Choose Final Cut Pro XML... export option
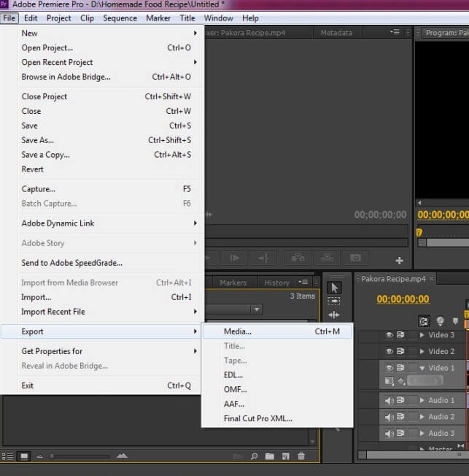The width and height of the screenshot is (469, 476). [x=277, y=418]
